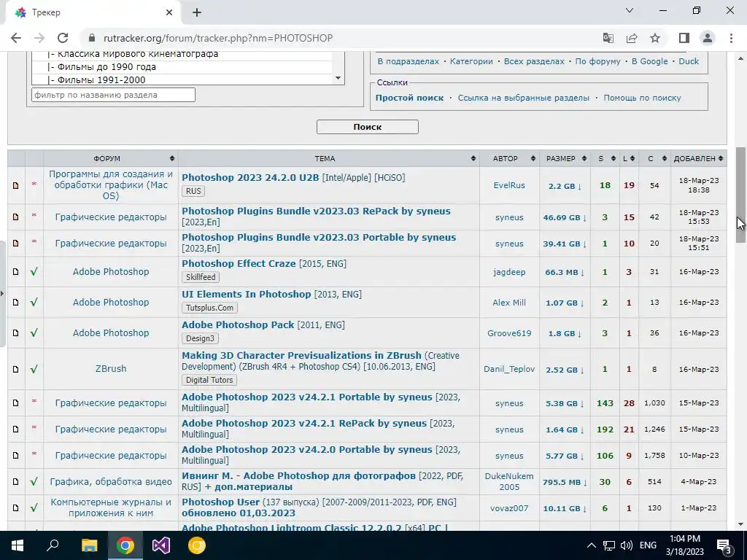Viewport: 747px width, 560px height.
Task: Open the notification center icon
Action: click(724, 545)
